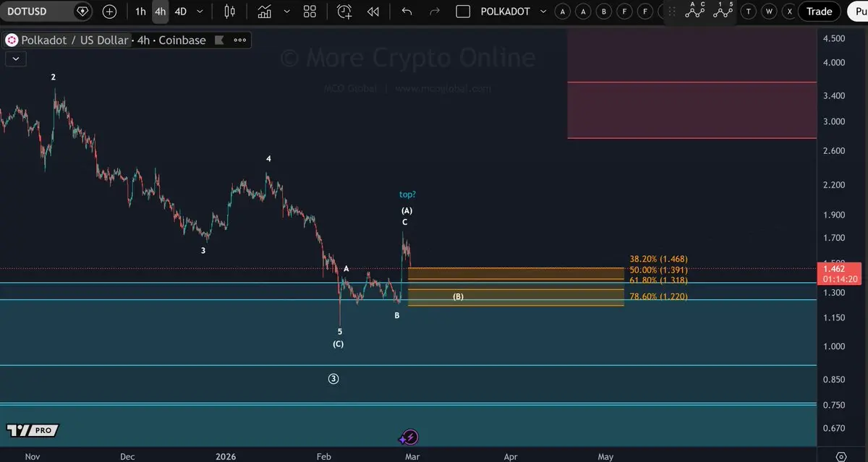Grab the floating toolbar dotted handle

click(671, 12)
